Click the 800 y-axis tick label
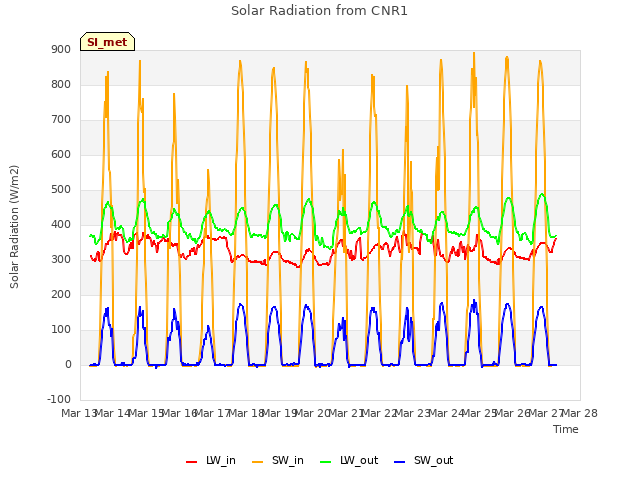 (x=61, y=84)
